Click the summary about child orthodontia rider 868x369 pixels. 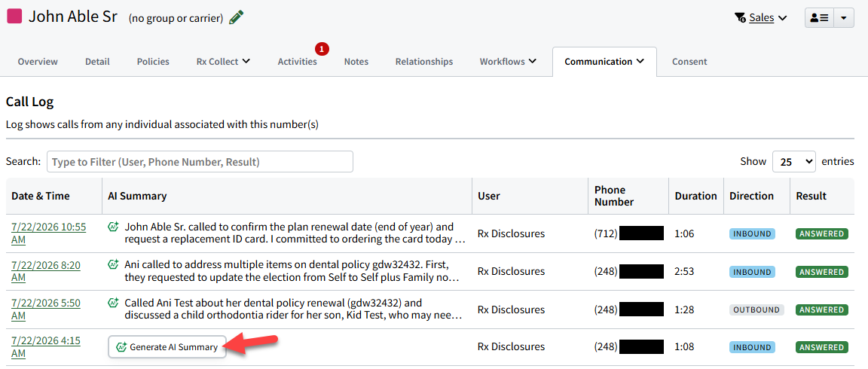coord(293,309)
